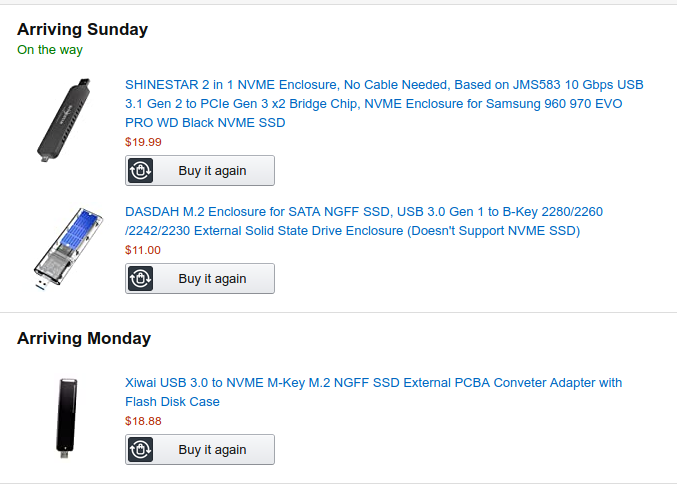Click the reorder icon under Xiwai adapter
The height and width of the screenshot is (486, 677).
coord(140,449)
